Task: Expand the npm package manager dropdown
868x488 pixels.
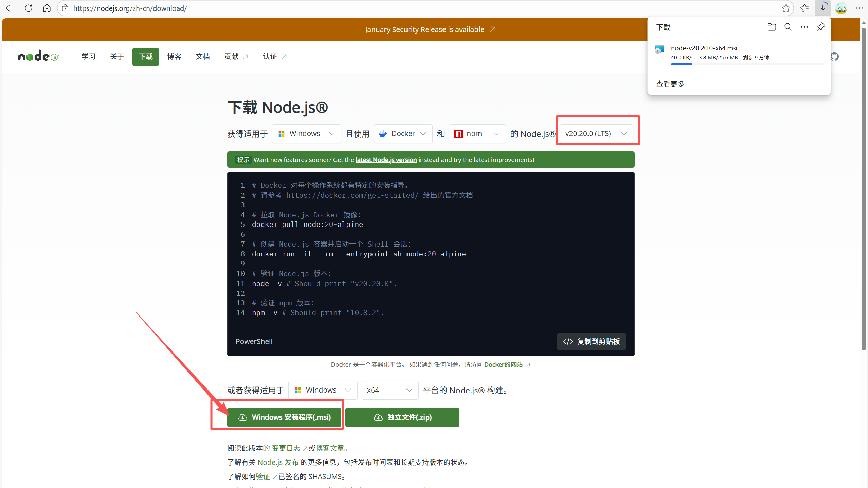Action: (477, 133)
